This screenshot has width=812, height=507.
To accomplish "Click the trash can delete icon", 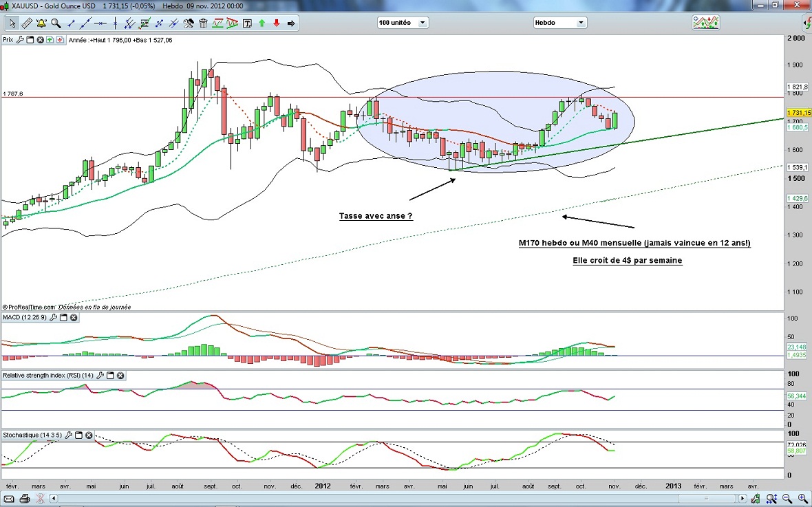I will 203,23.
